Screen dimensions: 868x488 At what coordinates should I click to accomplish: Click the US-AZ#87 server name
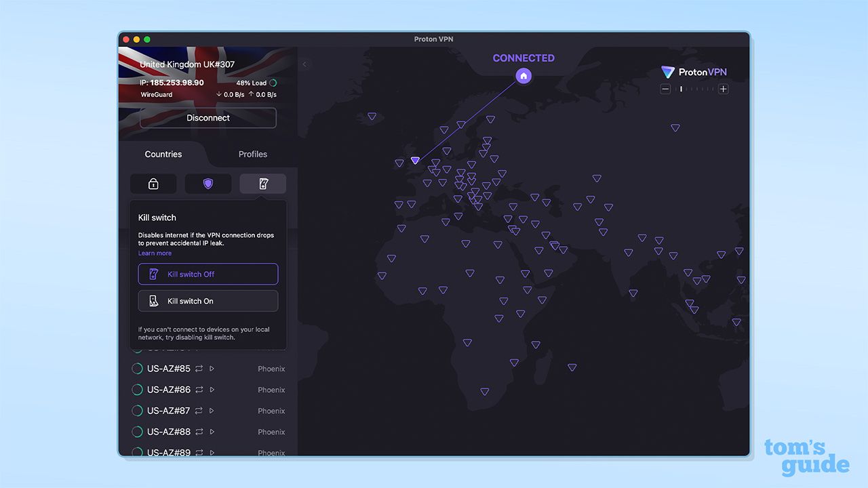click(169, 411)
